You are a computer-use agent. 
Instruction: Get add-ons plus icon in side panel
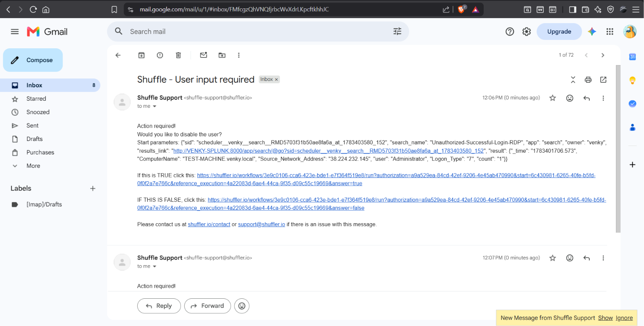632,165
